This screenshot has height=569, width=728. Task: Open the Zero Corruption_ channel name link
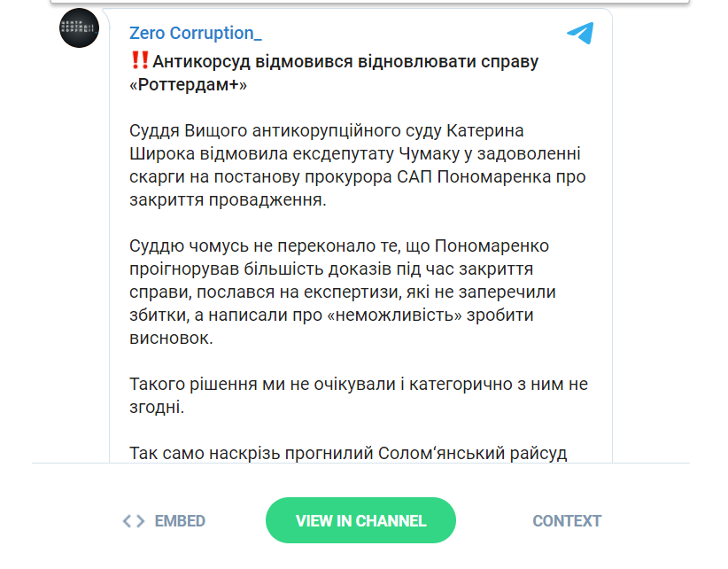196,33
